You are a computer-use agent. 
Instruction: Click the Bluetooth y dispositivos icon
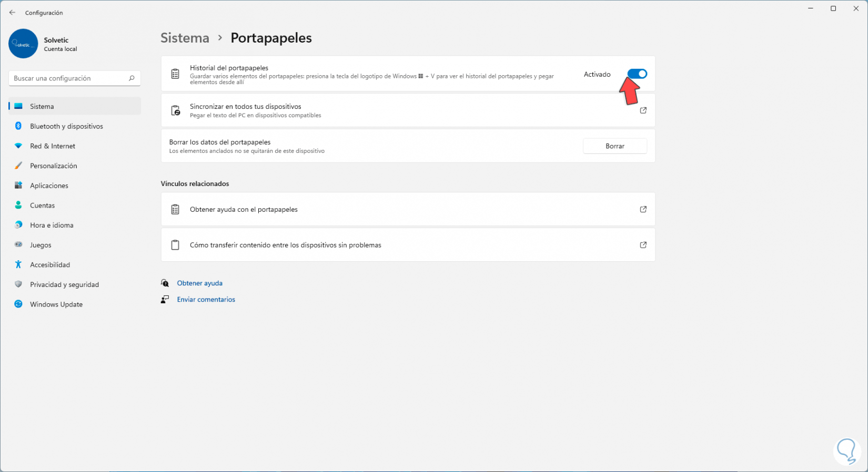pyautogui.click(x=18, y=126)
